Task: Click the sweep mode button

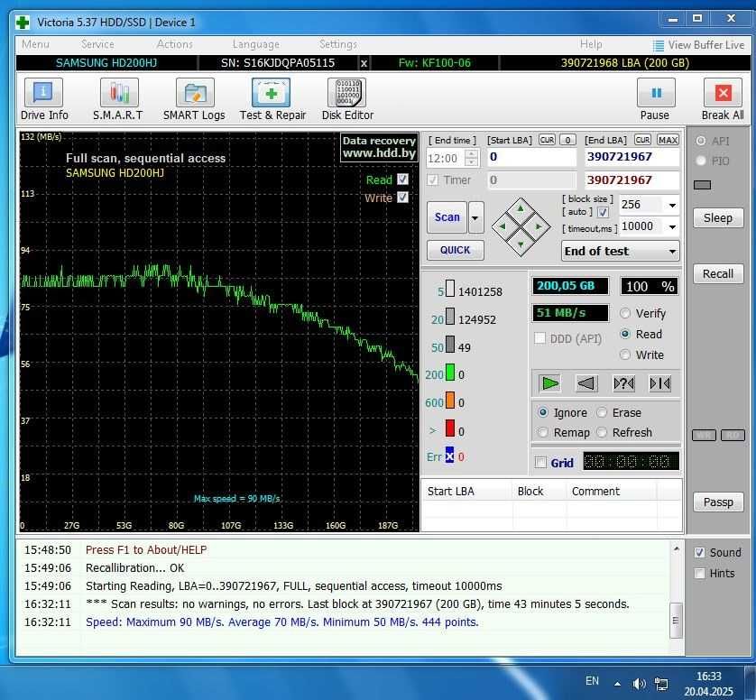Action: [660, 383]
